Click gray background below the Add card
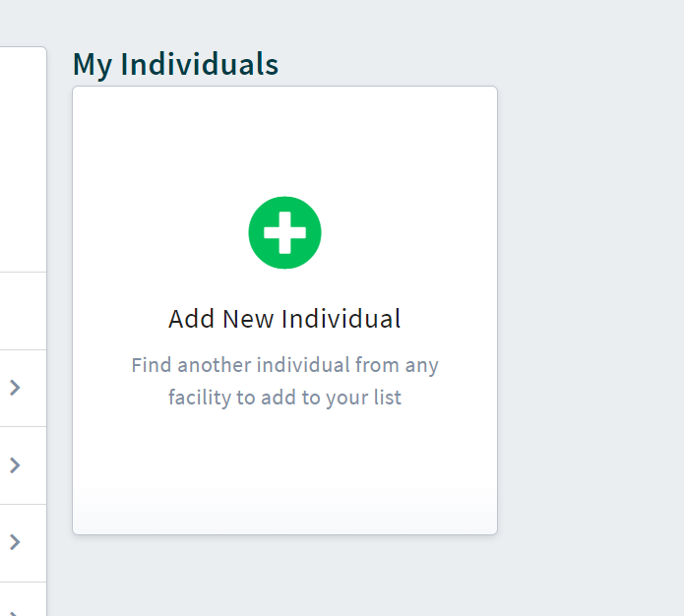Viewport: 684px width, 616px height. (284, 578)
